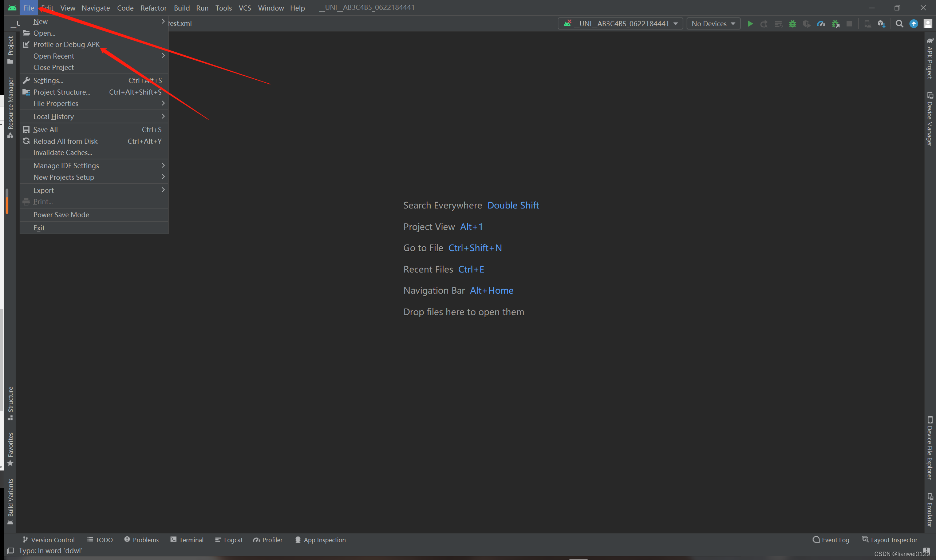Open the Logcat panel
Screen dimensions: 936x560
point(229,540)
